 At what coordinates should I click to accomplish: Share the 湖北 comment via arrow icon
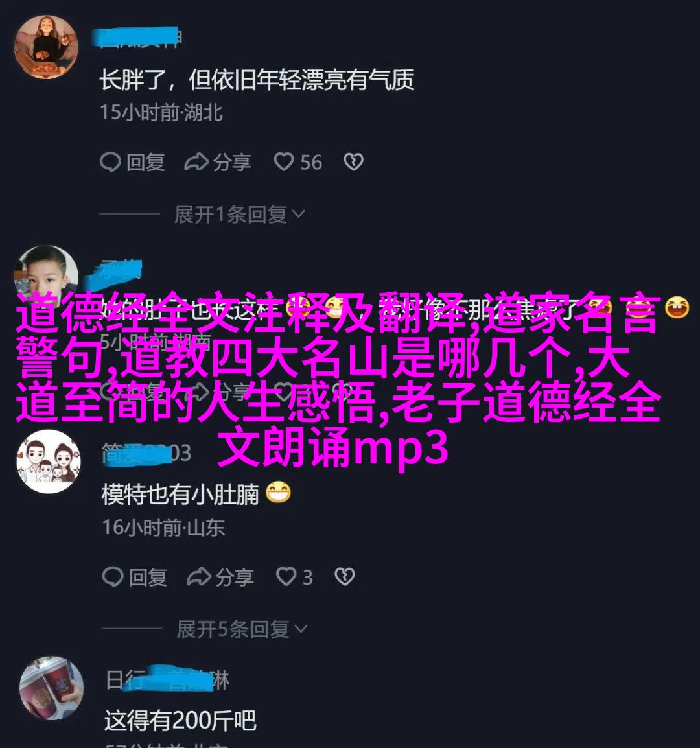click(x=196, y=162)
